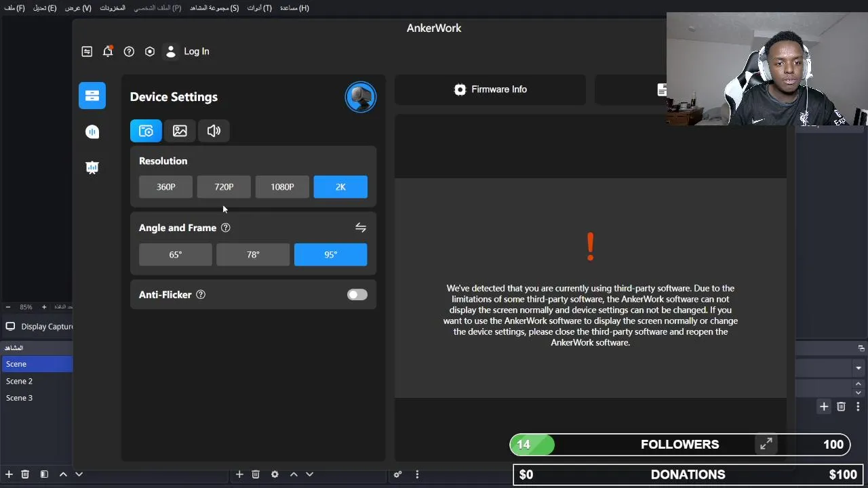Image resolution: width=868 pixels, height=488 pixels.
Task: Click the Log In link
Action: [x=197, y=52]
